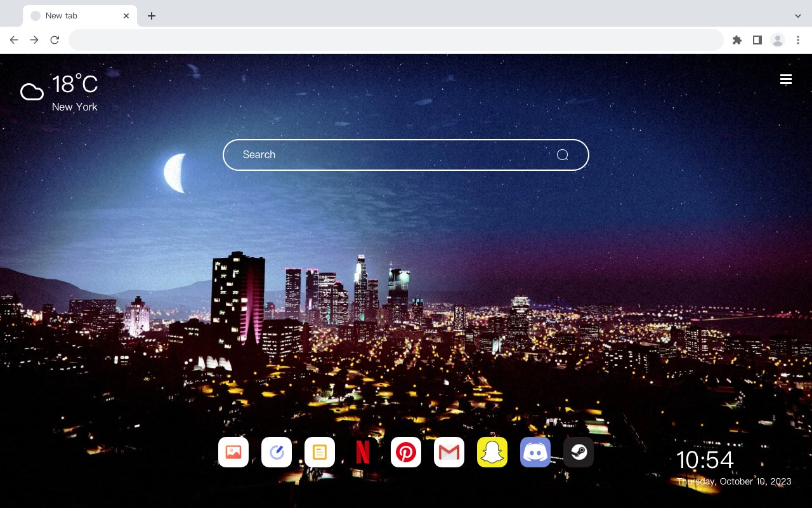The width and height of the screenshot is (812, 508).
Task: Open Chrome three-dot menu
Action: tap(798, 40)
